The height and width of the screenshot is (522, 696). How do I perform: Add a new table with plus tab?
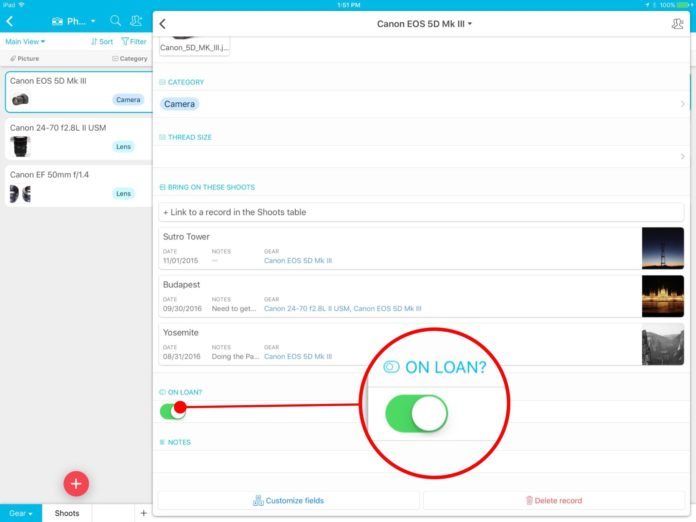pos(143,513)
